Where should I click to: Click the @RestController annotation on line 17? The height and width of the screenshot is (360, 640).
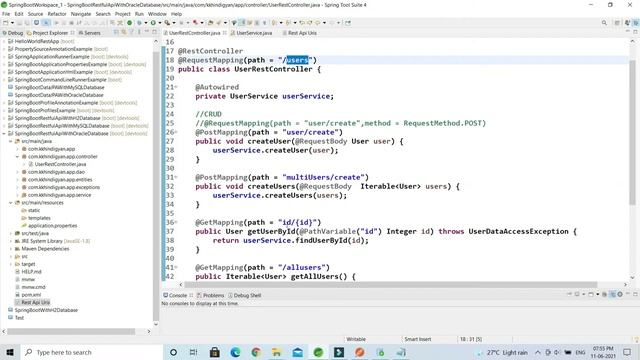pyautogui.click(x=210, y=51)
